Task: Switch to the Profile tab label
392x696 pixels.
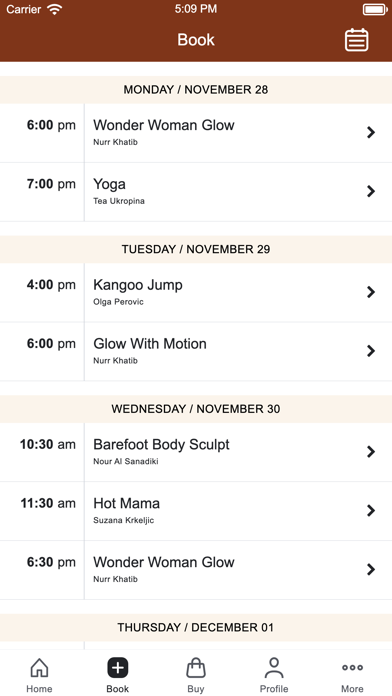Action: 274,689
